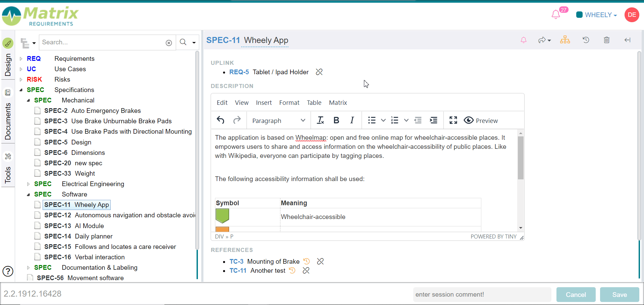The height and width of the screenshot is (305, 644).
Task: Undo the last edit in the editor
Action: point(220,120)
